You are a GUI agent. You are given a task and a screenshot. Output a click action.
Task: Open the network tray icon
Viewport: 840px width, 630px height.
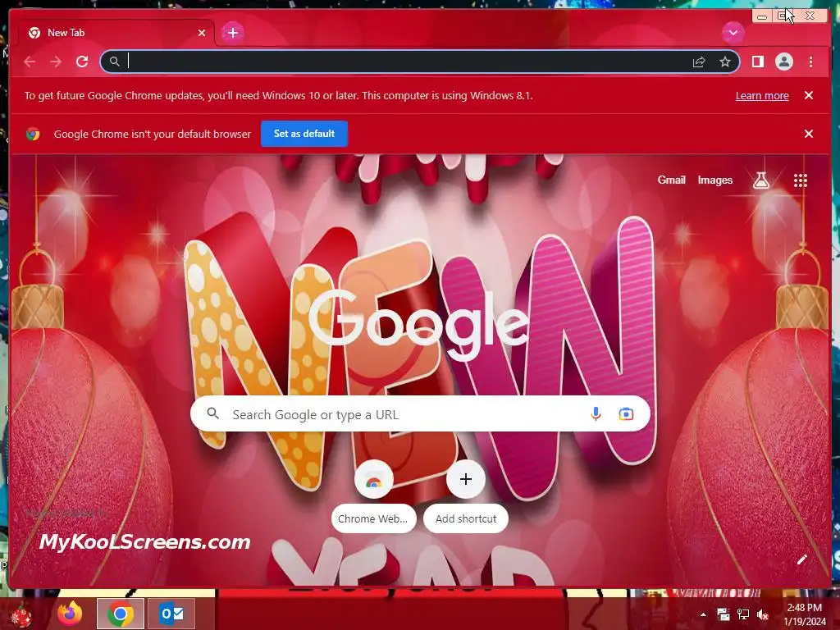(743, 614)
